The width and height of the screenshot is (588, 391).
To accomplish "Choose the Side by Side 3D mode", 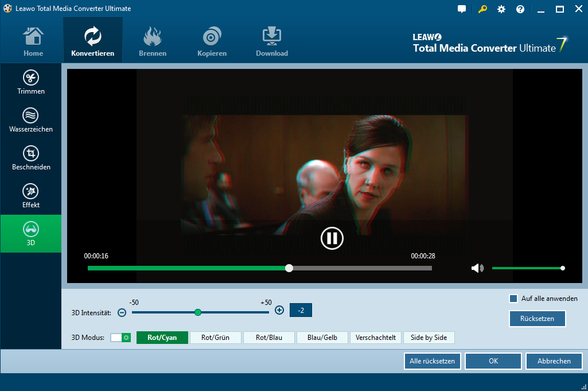I will pos(429,338).
